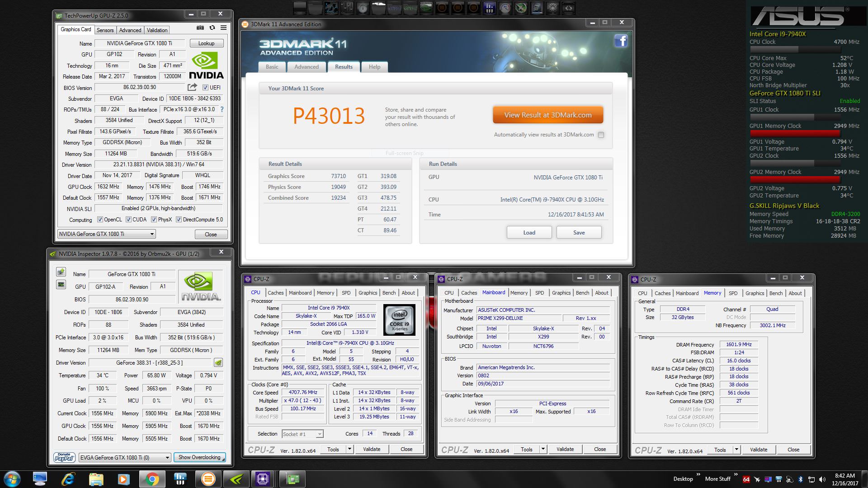Click the Intel Core i9 logo in CPU-Z
Screen dimensions: 868x488
pyautogui.click(x=399, y=319)
